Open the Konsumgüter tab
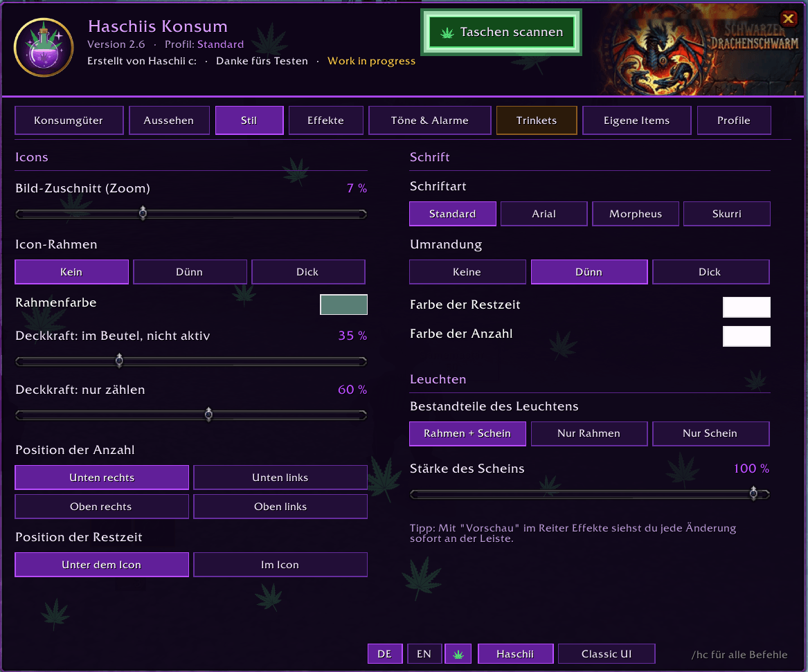Image resolution: width=808 pixels, height=672 pixels. click(x=69, y=120)
